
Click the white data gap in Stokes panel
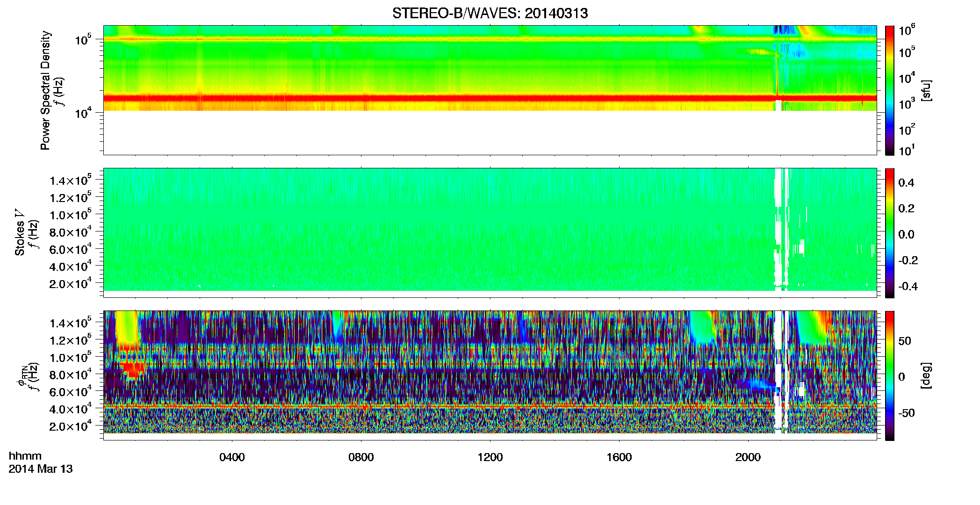[781, 229]
